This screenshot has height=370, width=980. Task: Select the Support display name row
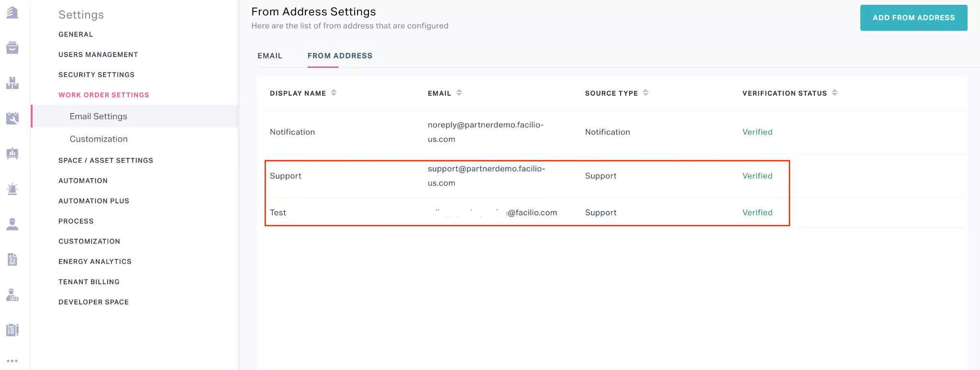point(286,176)
